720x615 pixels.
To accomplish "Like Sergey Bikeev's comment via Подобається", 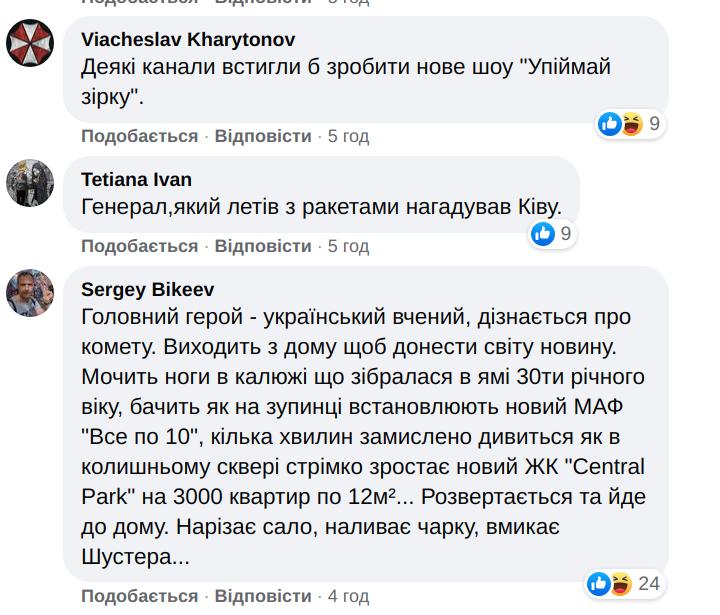I will coord(140,597).
